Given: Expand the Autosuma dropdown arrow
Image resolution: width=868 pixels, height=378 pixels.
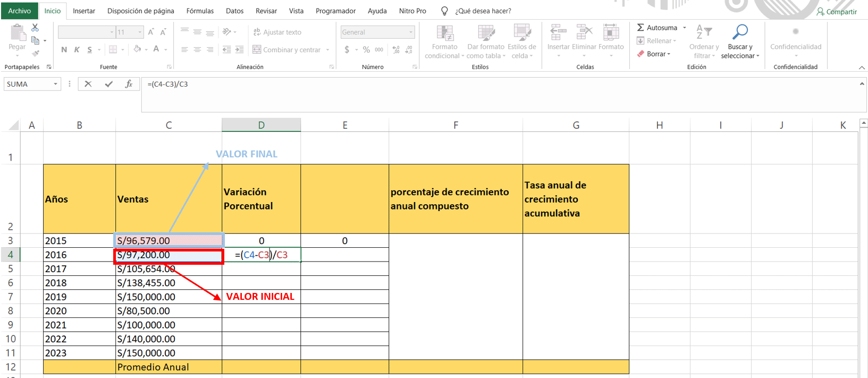Looking at the screenshot, I should coord(684,28).
